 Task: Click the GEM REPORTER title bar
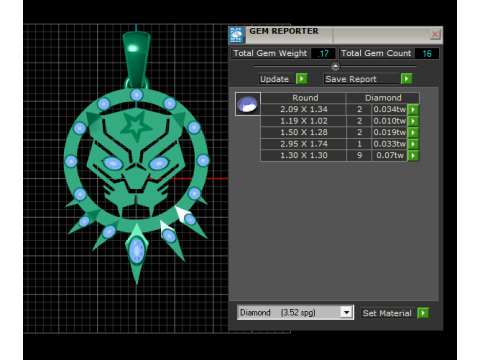337,35
